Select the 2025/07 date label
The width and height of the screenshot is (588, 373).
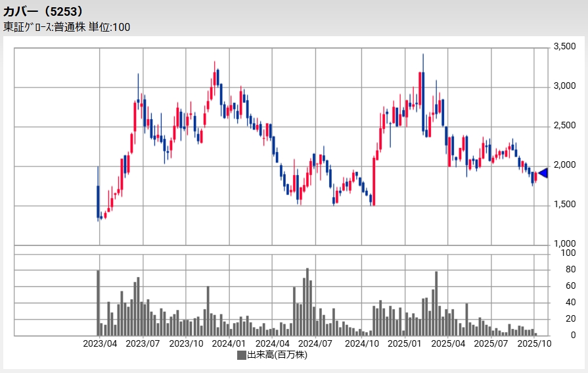pyautogui.click(x=491, y=343)
